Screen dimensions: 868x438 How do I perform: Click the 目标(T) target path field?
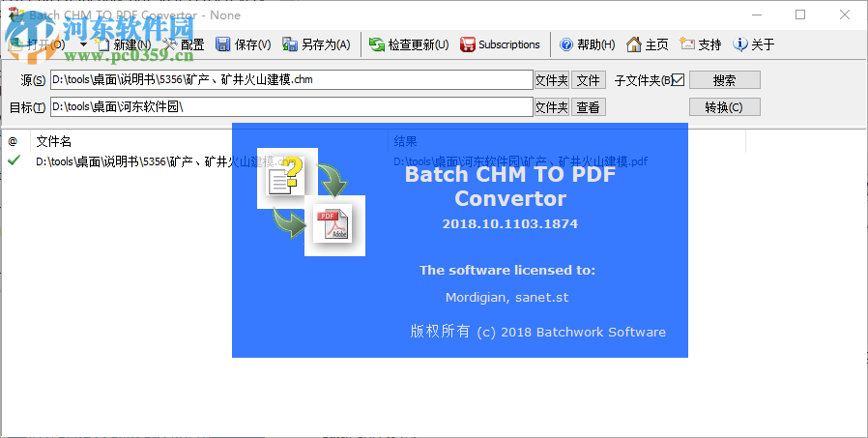point(292,107)
